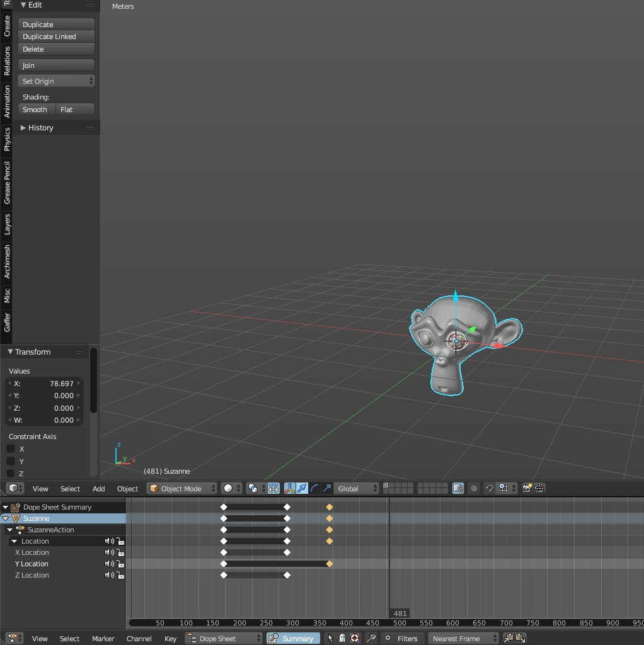Click the snap magnet icon in viewport header

489,488
